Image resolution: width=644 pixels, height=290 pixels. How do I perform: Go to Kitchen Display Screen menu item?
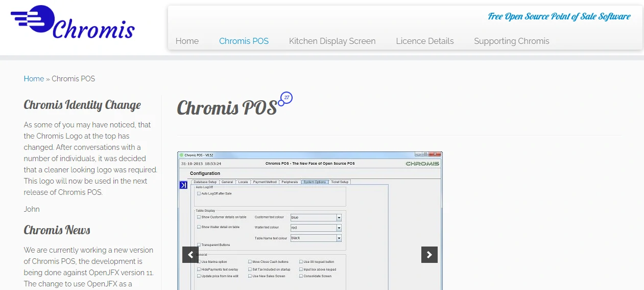[332, 41]
